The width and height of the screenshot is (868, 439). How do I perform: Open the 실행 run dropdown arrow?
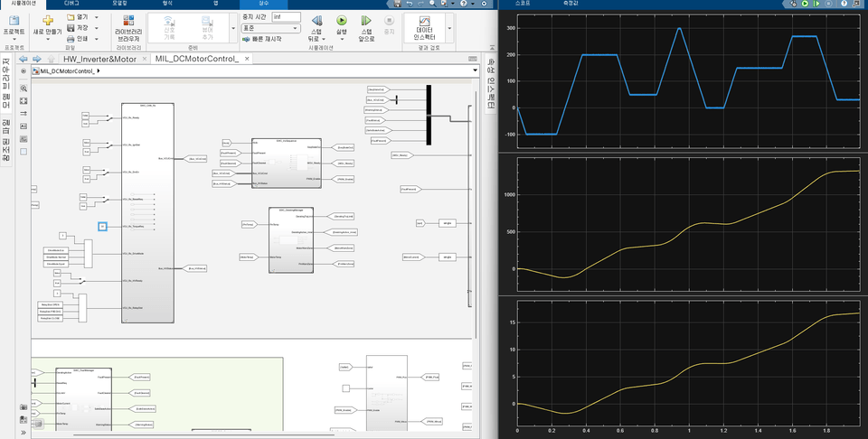(342, 39)
